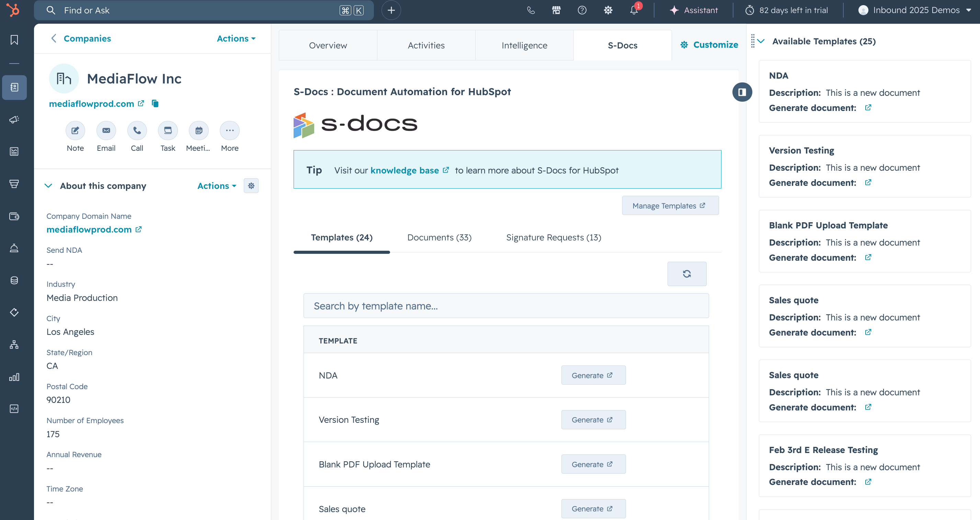The image size is (980, 520).
Task: Open the org-chart sidebar icon
Action: [14, 344]
